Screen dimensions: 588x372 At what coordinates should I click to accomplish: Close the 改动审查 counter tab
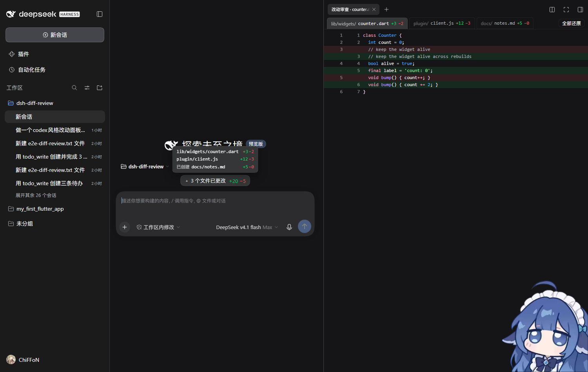(374, 9)
